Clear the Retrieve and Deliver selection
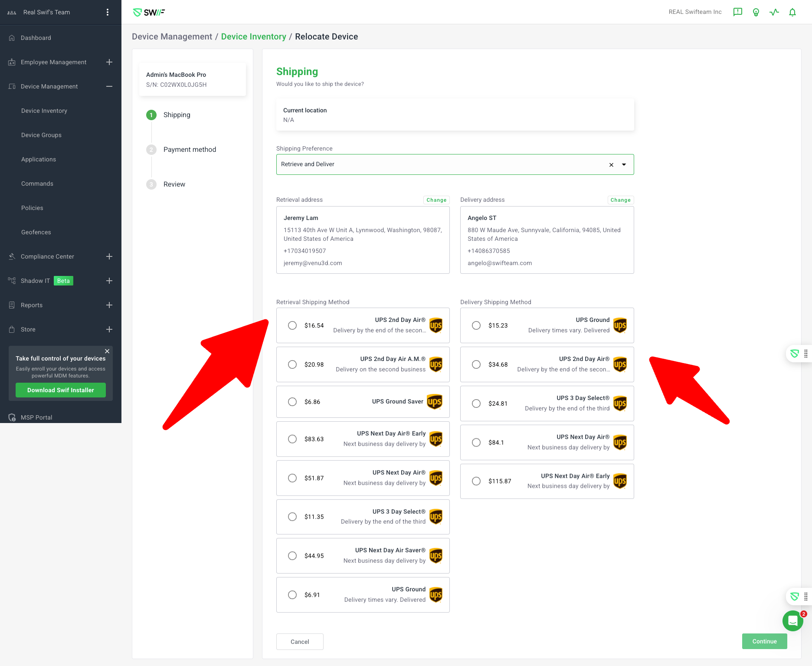The height and width of the screenshot is (666, 812). tap(611, 165)
